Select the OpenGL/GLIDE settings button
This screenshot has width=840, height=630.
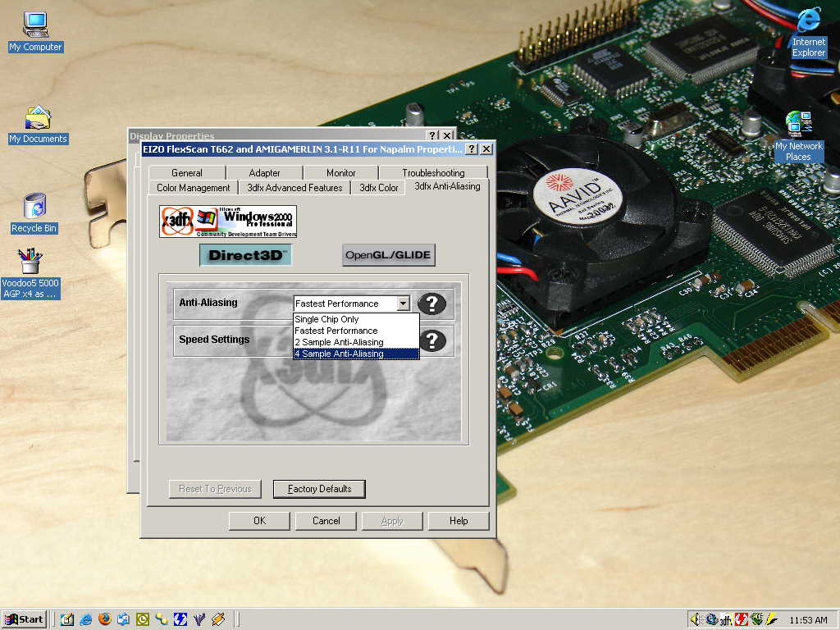[x=388, y=255]
